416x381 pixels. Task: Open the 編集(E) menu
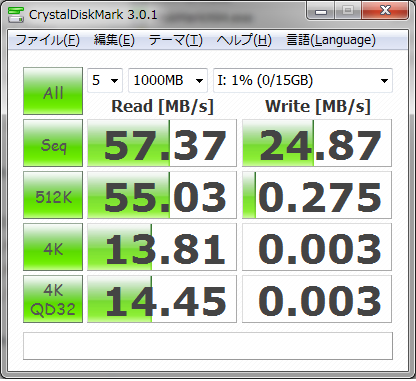tap(114, 40)
